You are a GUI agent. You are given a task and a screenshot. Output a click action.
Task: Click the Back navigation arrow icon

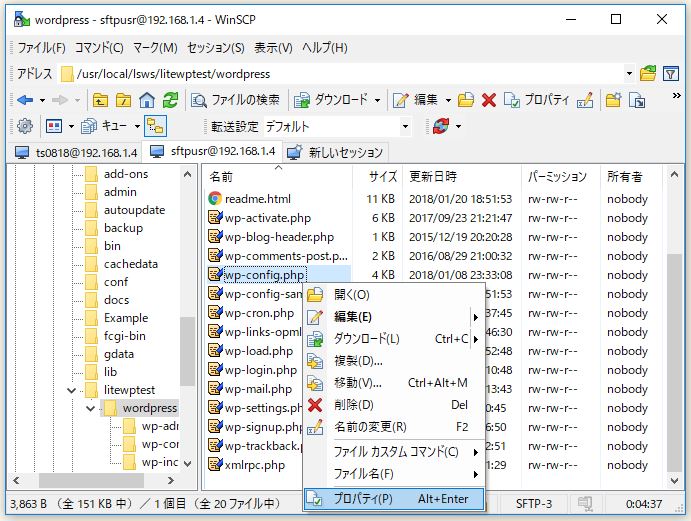click(x=25, y=100)
